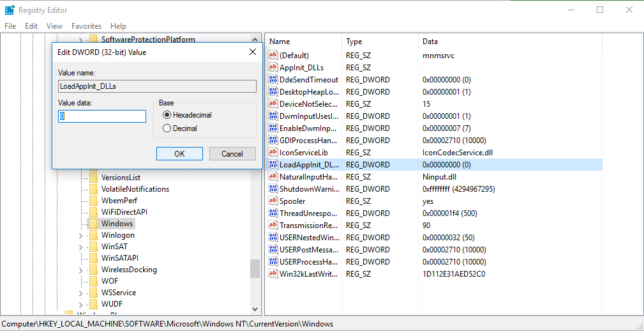Expand the WSService key
The width and height of the screenshot is (644, 331).
[81, 293]
